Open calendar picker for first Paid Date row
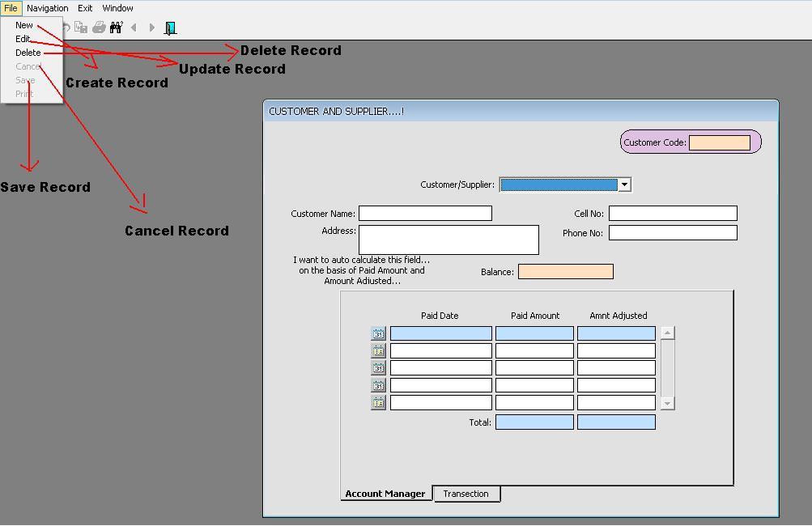This screenshot has height=526, width=812. (x=378, y=333)
